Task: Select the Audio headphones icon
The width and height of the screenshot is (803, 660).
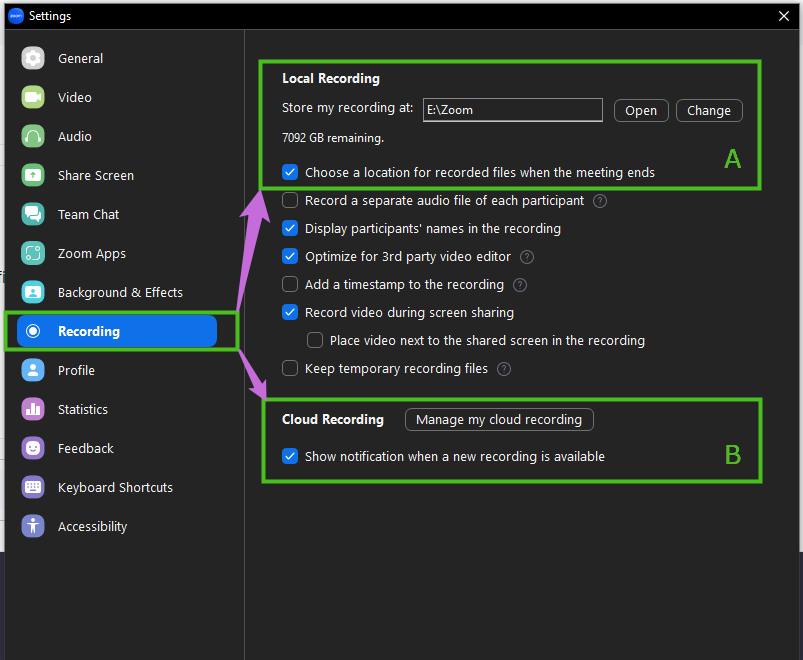Action: (x=33, y=136)
